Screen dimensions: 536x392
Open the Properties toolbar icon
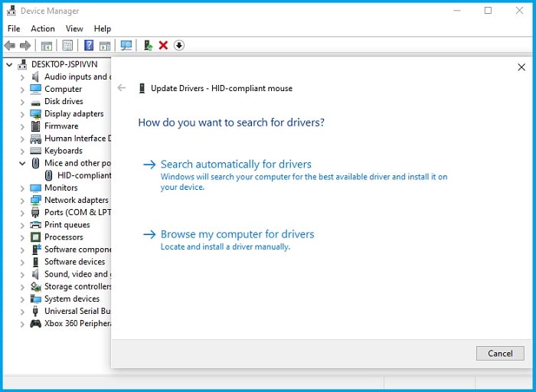[x=67, y=45]
